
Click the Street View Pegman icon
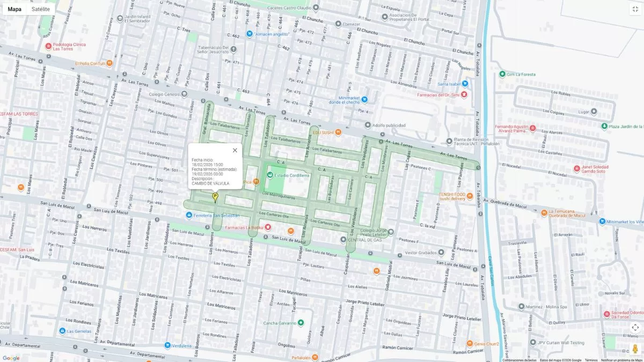(x=635, y=349)
